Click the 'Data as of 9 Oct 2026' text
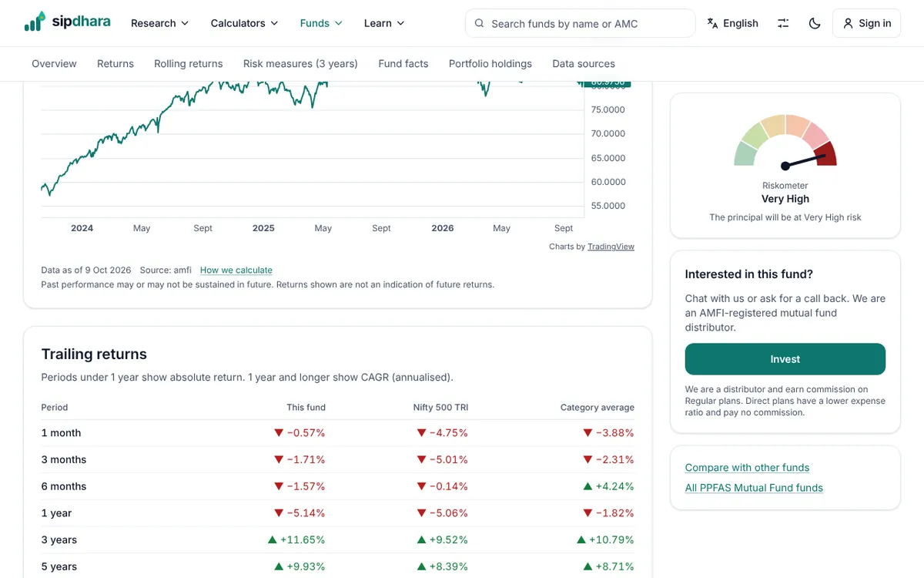This screenshot has height=578, width=924. click(x=86, y=271)
